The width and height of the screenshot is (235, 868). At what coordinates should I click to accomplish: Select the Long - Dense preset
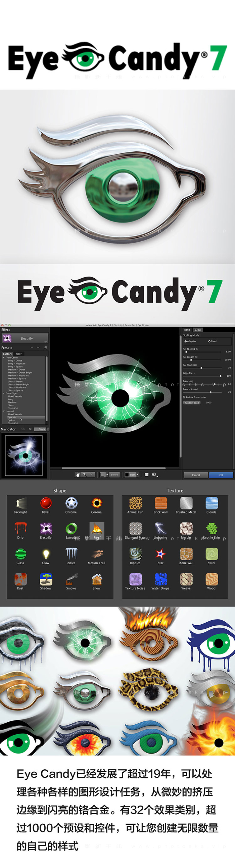(15, 360)
